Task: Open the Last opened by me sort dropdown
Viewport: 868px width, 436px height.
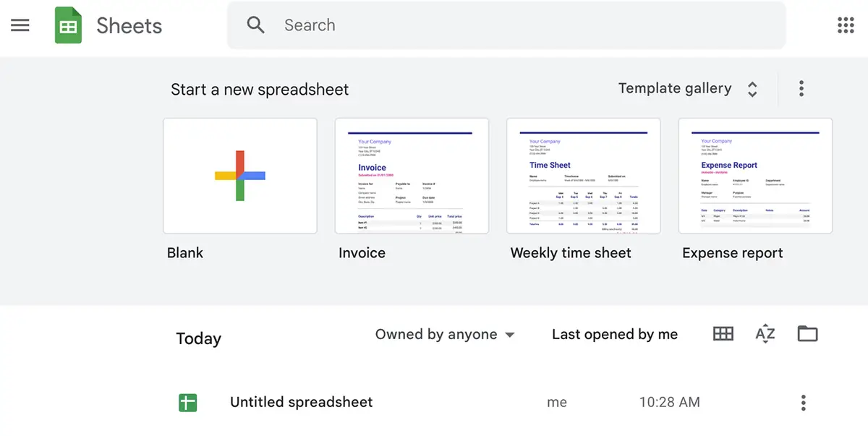Action: click(x=614, y=334)
